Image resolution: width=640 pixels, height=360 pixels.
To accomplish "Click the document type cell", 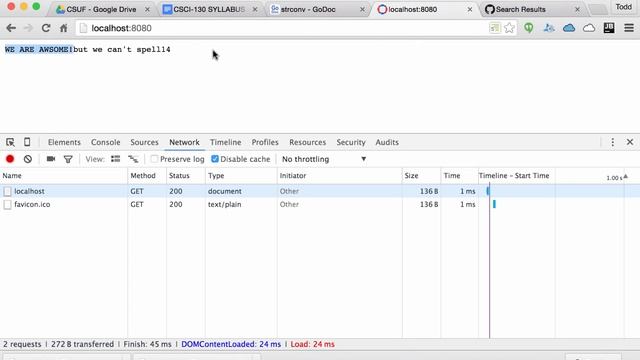I will tap(224, 191).
